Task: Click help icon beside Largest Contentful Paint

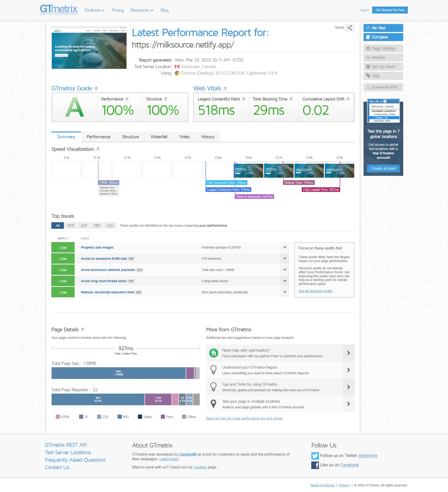Action: click(x=244, y=99)
